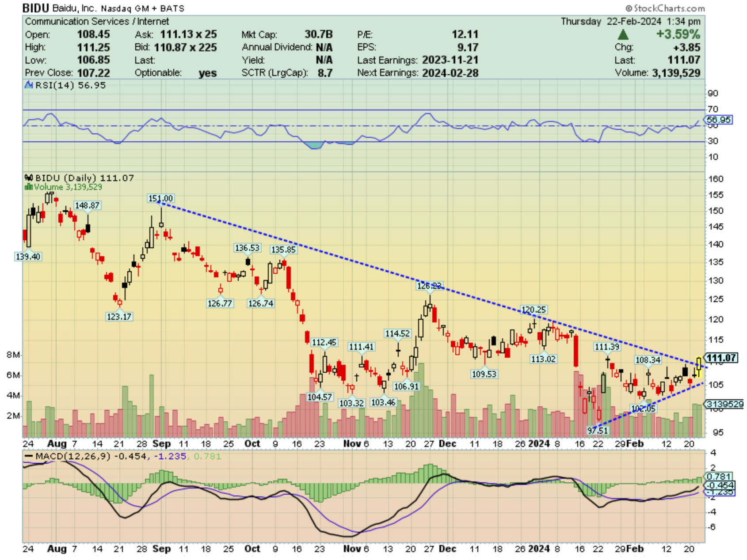Click the 126.77 price label
The width and height of the screenshot is (747, 560).
click(220, 303)
